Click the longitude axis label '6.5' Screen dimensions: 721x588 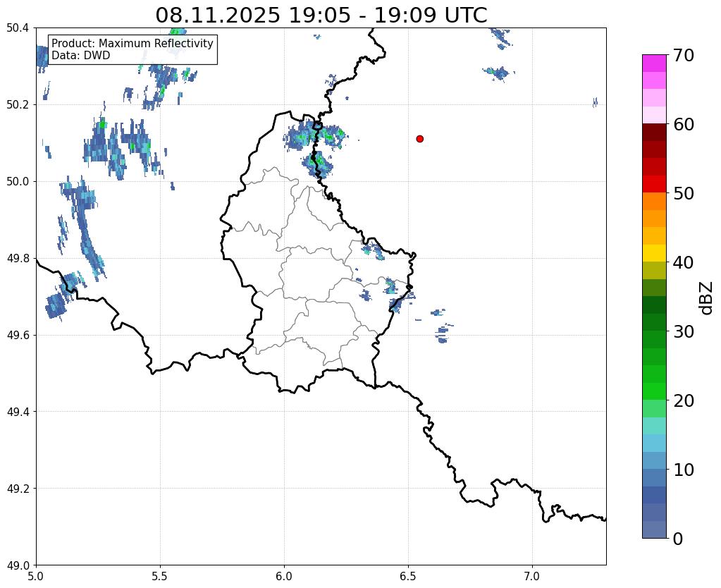[408, 576]
